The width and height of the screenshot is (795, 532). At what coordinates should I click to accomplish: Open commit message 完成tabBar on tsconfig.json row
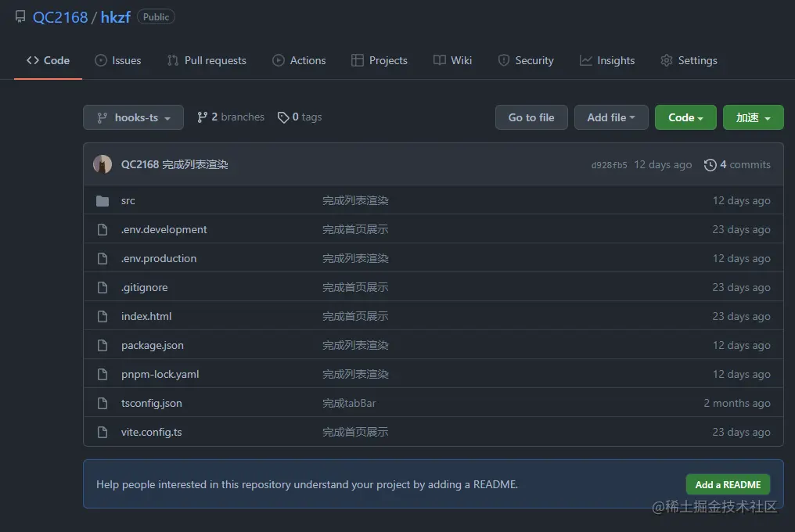click(x=349, y=403)
